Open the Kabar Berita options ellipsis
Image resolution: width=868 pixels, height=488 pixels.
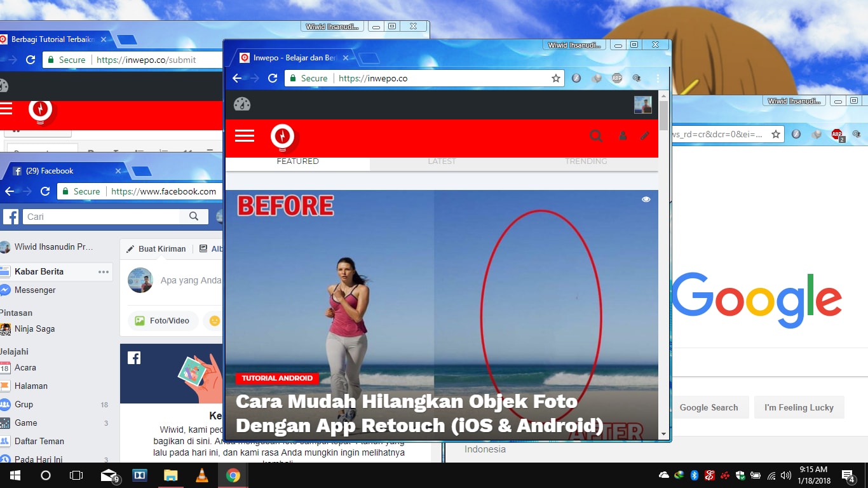click(x=104, y=272)
